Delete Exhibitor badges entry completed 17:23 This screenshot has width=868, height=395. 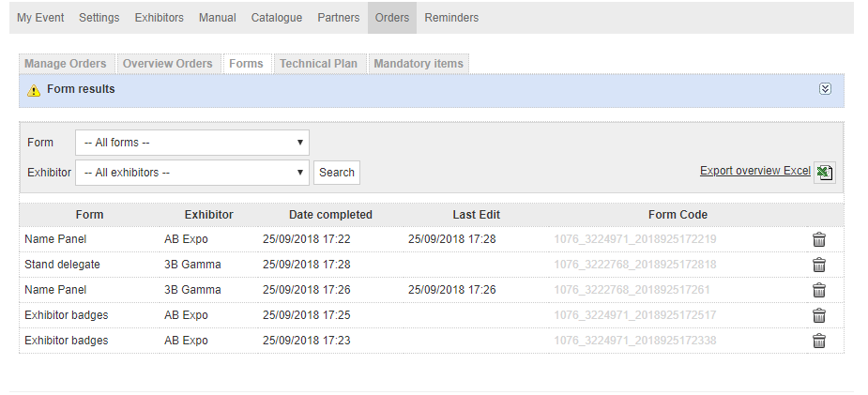click(x=818, y=341)
